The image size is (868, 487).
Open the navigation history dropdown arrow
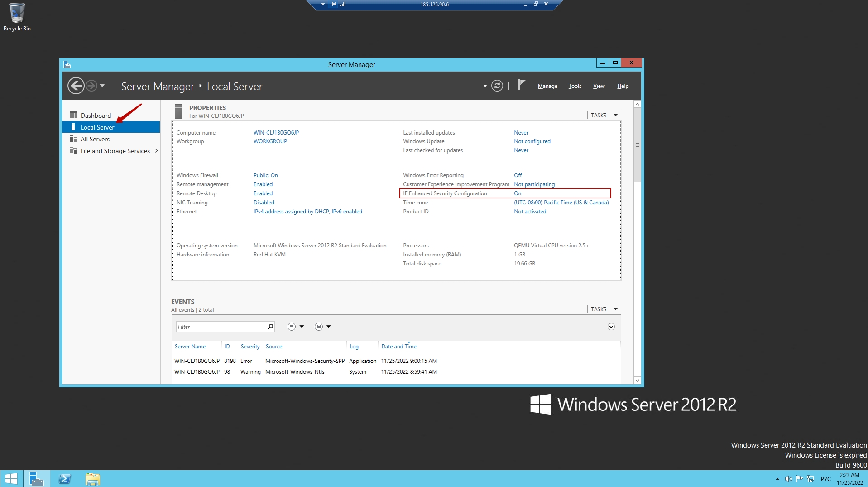click(102, 86)
